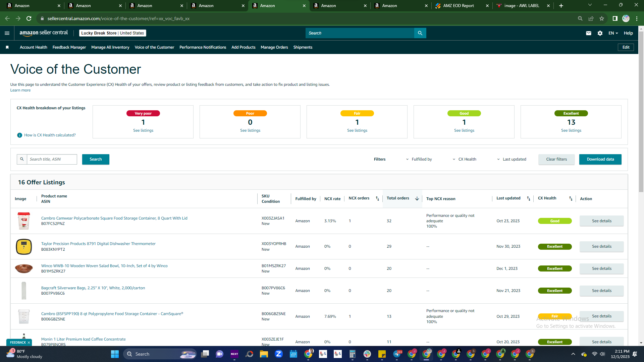Click the Search title, ASIN field
Screen dimensions: 644x362
pos(52,159)
